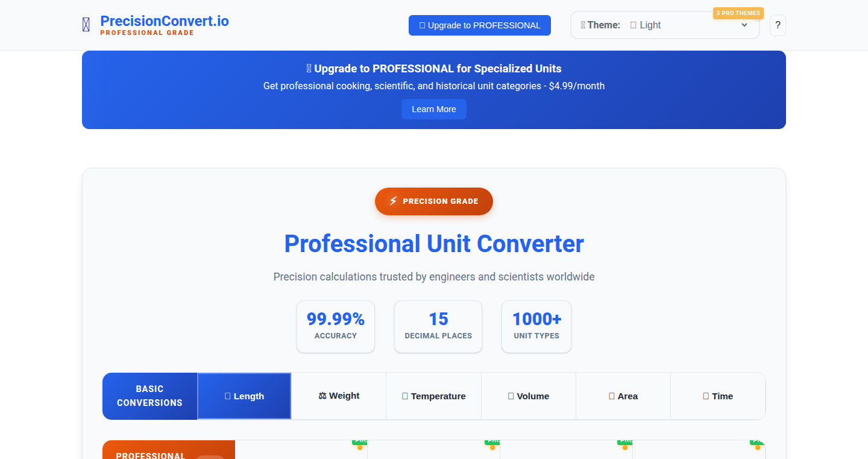
Task: Click the PROFESSIONAL GRADE tagline under logo
Action: [147, 33]
